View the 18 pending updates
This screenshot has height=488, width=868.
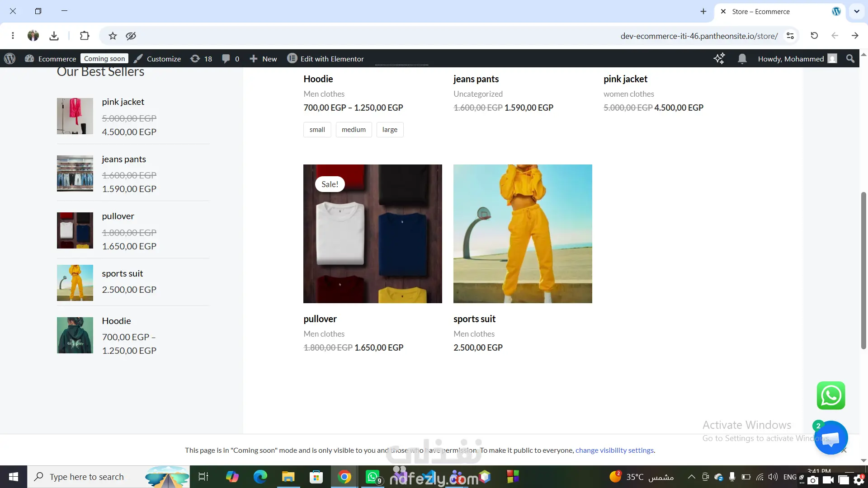tap(201, 59)
